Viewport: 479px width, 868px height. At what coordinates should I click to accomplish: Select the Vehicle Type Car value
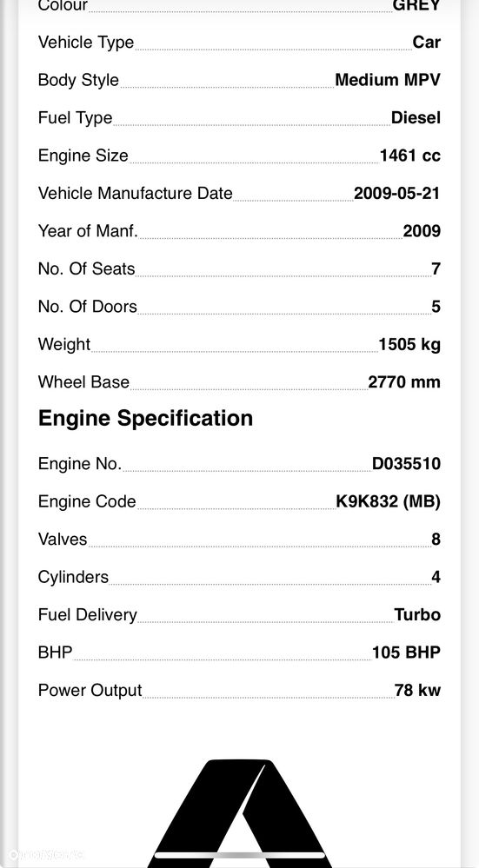click(x=426, y=42)
